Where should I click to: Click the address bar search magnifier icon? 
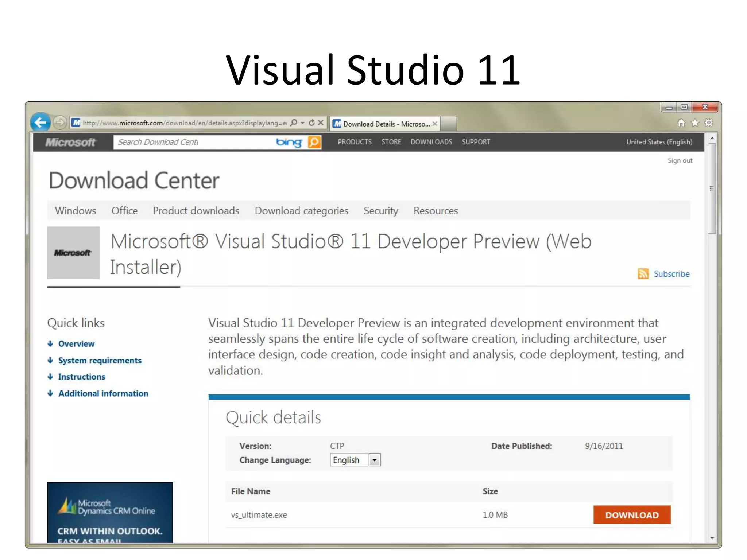(x=293, y=123)
